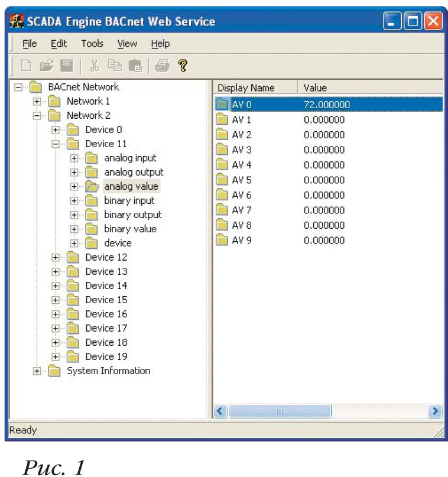
Task: Expand the Device 12 node
Action: tap(56, 258)
